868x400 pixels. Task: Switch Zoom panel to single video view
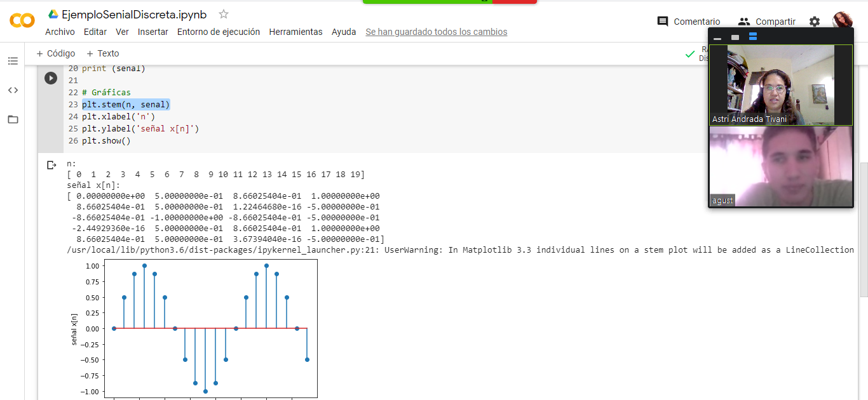(735, 37)
